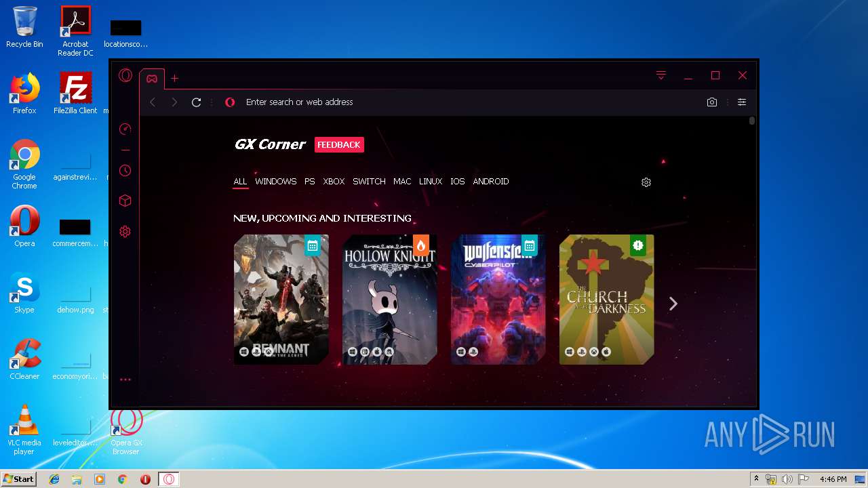
Task: Click the GX Corner page scrollbar
Action: [x=752, y=121]
